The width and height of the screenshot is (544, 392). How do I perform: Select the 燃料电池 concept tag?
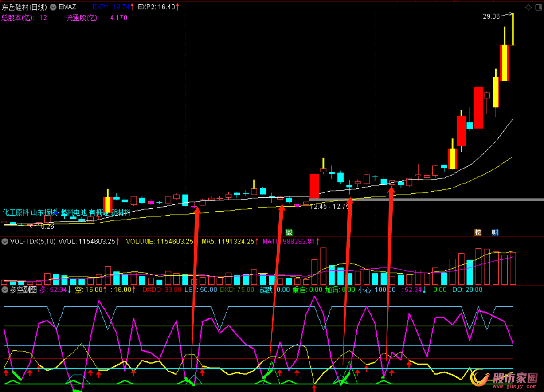click(x=74, y=212)
